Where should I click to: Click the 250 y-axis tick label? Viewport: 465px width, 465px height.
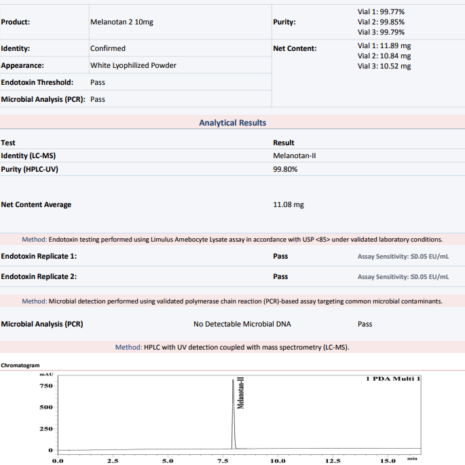(x=46, y=429)
